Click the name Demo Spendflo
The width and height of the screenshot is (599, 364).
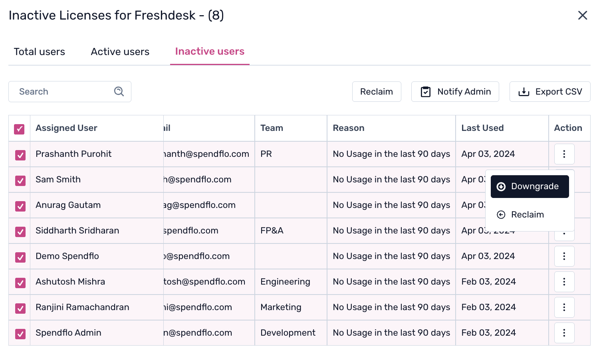coord(67,256)
